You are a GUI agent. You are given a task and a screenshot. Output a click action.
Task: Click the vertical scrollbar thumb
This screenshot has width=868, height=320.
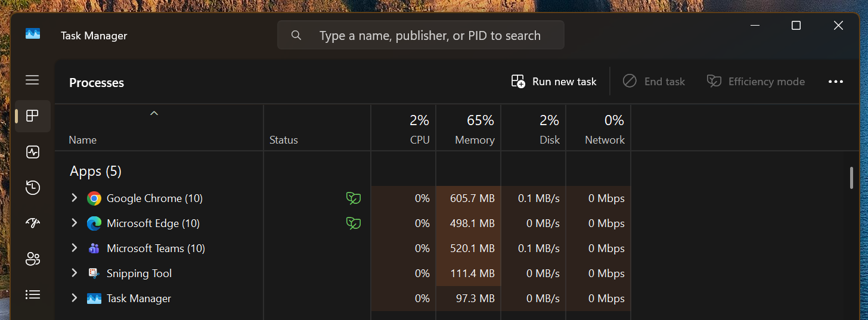coord(851,178)
